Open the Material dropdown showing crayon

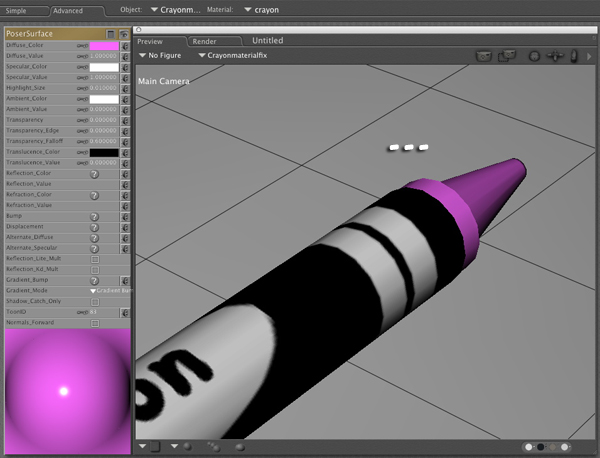(262, 10)
